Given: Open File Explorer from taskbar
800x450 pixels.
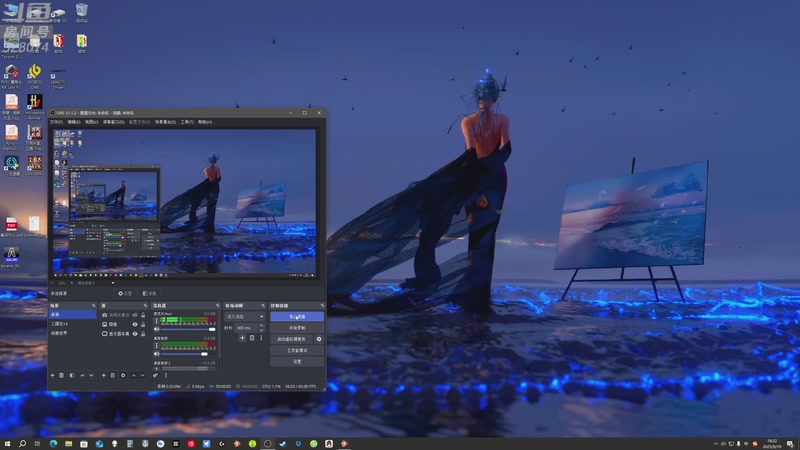Looking at the screenshot, I should 69,444.
